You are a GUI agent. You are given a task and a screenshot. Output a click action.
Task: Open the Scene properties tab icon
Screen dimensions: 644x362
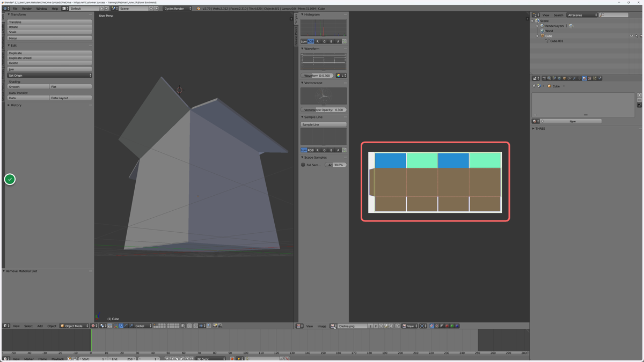pyautogui.click(x=554, y=78)
